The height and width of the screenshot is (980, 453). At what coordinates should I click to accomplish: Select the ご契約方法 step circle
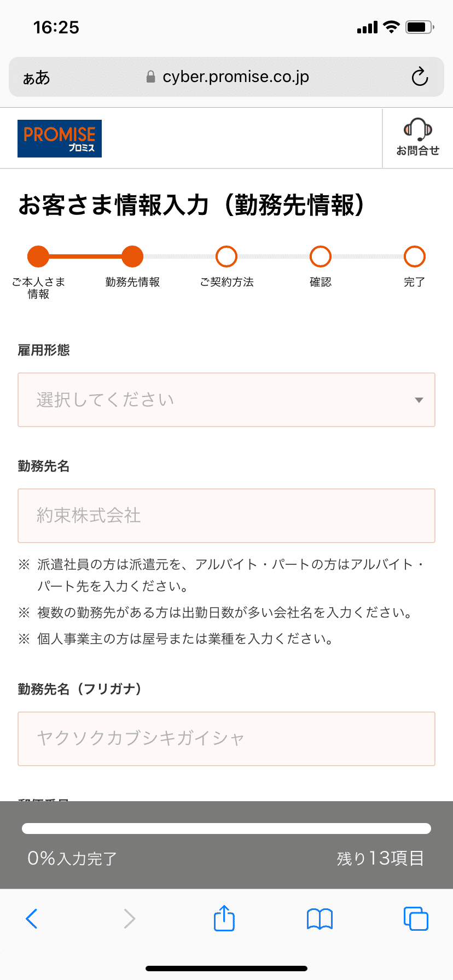coord(226,256)
